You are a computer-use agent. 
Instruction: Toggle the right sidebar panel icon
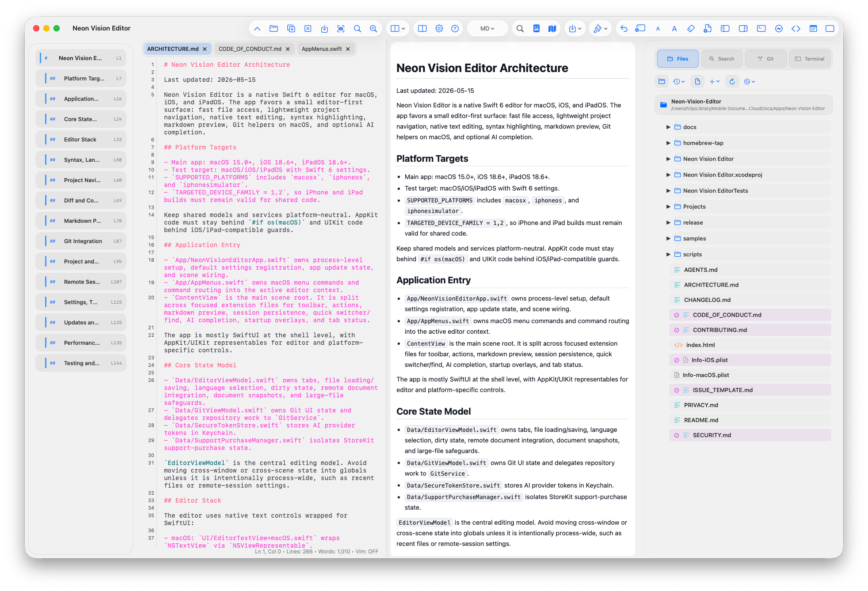tap(743, 29)
